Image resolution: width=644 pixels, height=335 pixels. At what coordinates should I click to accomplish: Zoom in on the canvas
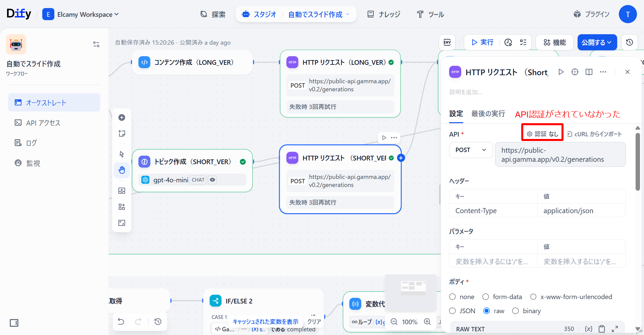(x=427, y=322)
